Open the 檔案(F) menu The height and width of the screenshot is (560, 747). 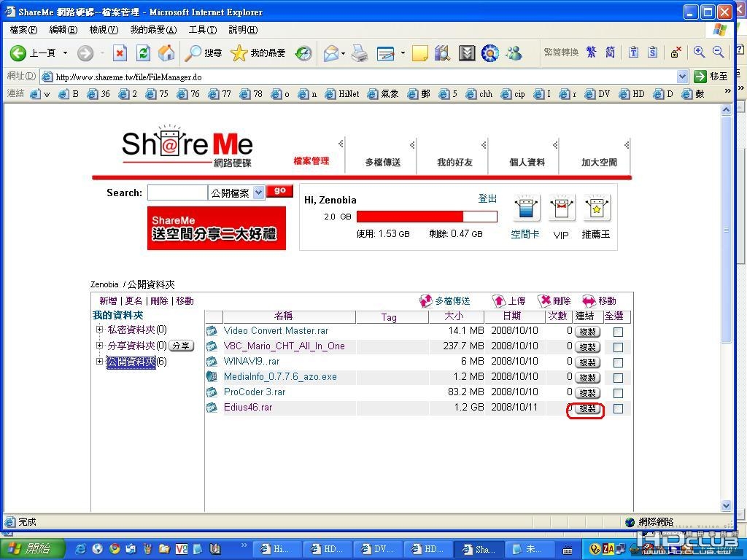[x=23, y=29]
